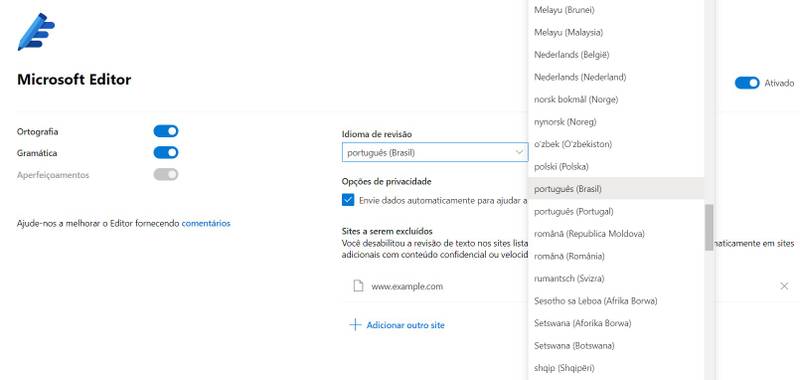This screenshot has width=800, height=380.
Task: Select o'zbek (O'zbekiston) language
Action: coord(616,144)
